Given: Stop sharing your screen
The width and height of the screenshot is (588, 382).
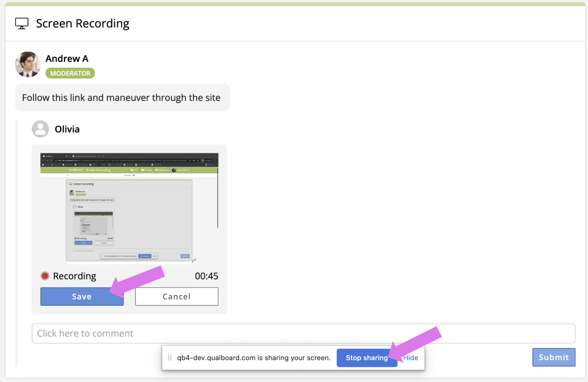Looking at the screenshot, I should (367, 358).
